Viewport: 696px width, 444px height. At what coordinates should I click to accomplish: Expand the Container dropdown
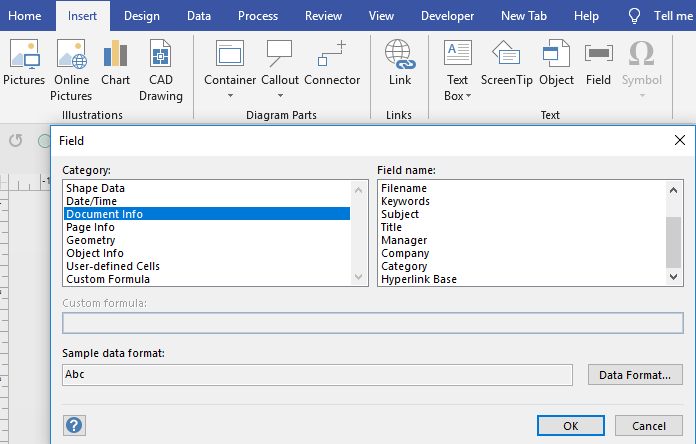pos(230,96)
